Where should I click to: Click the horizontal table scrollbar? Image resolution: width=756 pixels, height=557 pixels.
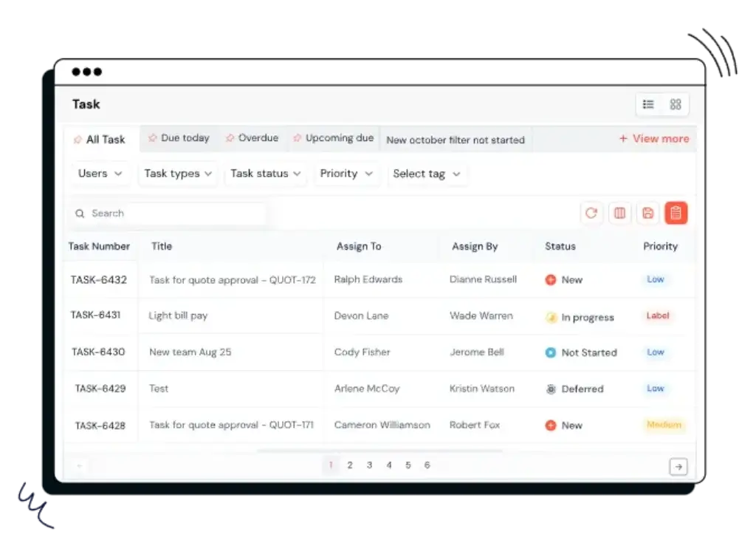coord(380,451)
